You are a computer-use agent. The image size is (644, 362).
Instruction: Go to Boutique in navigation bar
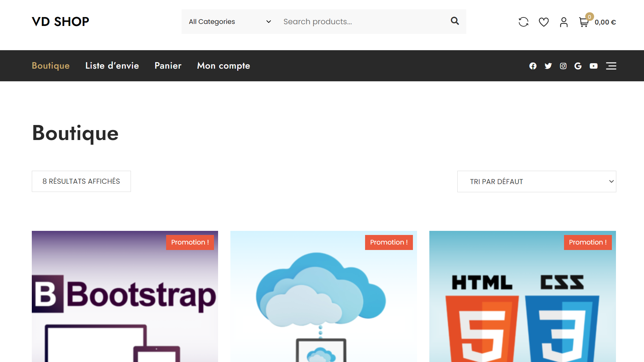51,66
